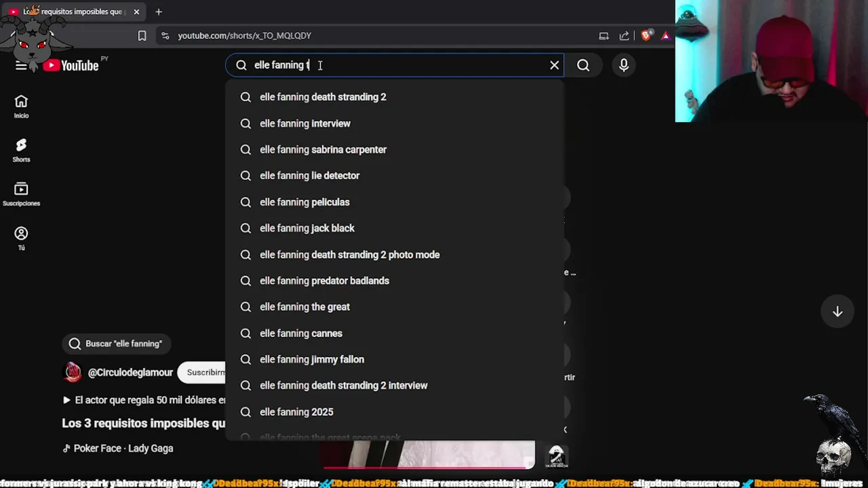The image size is (868, 488).
Task: Start voice search with microphone
Action: (x=623, y=65)
